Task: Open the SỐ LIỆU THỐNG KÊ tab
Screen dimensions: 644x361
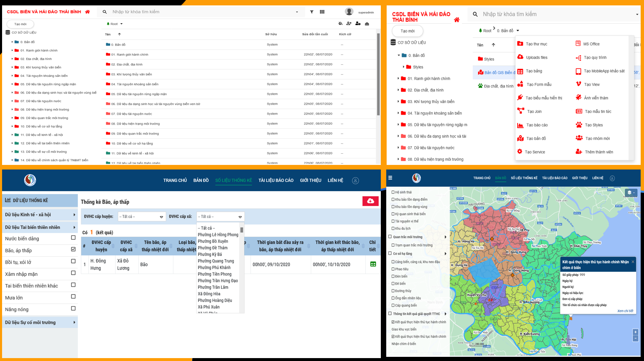Action: pos(233,181)
